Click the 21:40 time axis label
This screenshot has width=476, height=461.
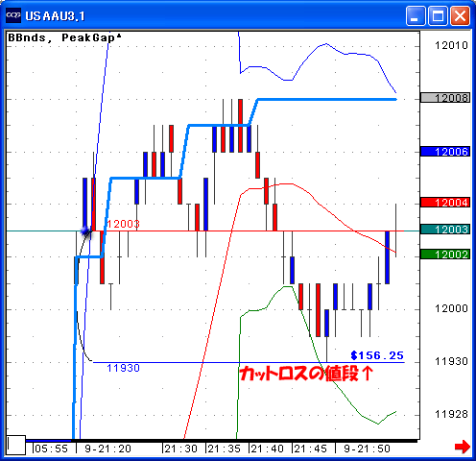tap(267, 449)
